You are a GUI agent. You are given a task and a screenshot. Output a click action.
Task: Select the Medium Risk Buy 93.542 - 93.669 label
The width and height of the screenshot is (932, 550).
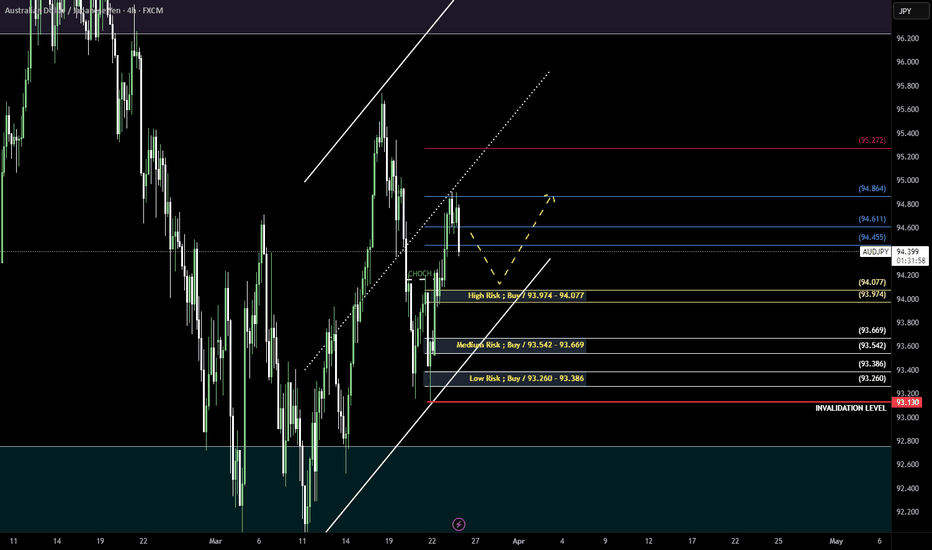tap(520, 345)
